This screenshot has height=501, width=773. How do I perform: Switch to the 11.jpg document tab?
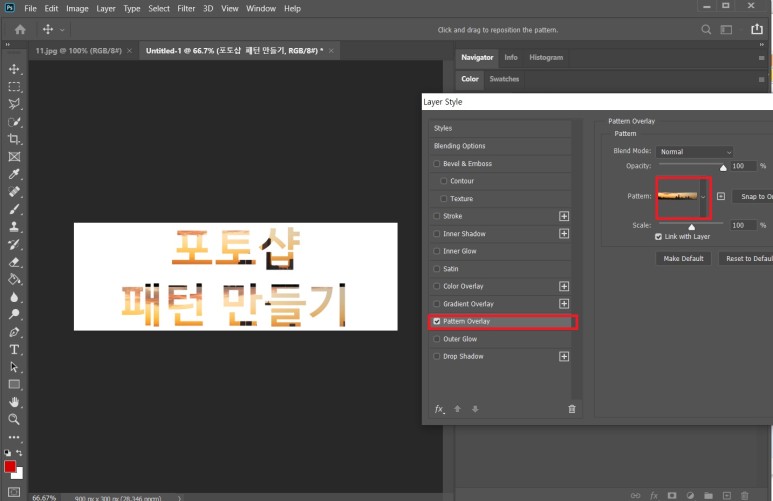point(78,51)
